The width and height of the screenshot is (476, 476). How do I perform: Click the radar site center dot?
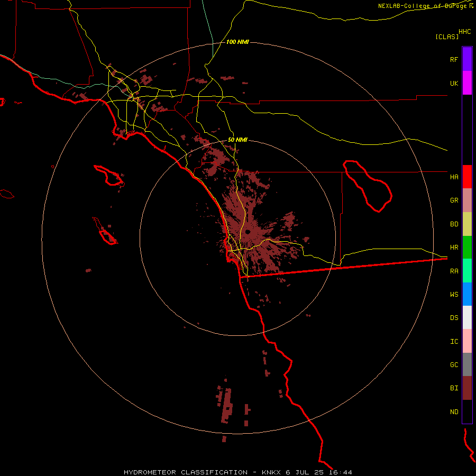coord(248,232)
